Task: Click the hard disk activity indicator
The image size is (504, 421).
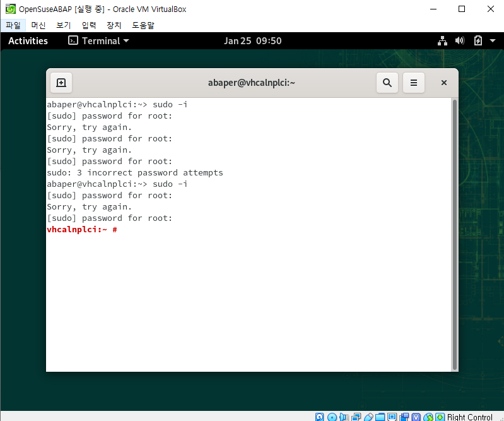Action: click(320, 417)
